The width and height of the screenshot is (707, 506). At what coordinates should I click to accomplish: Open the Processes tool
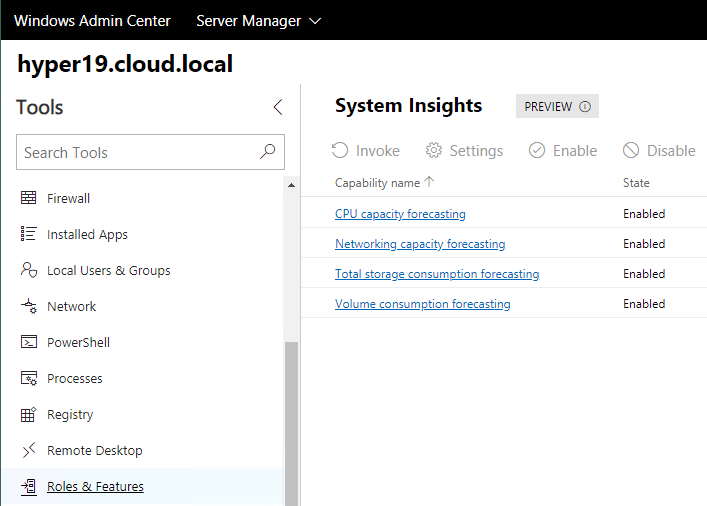[74, 378]
